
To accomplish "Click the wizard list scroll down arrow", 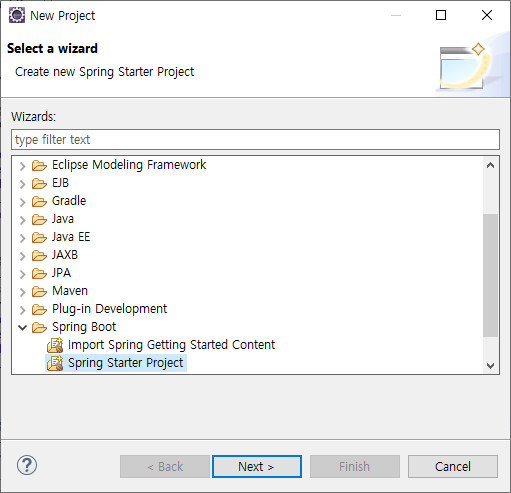I will pos(490,365).
